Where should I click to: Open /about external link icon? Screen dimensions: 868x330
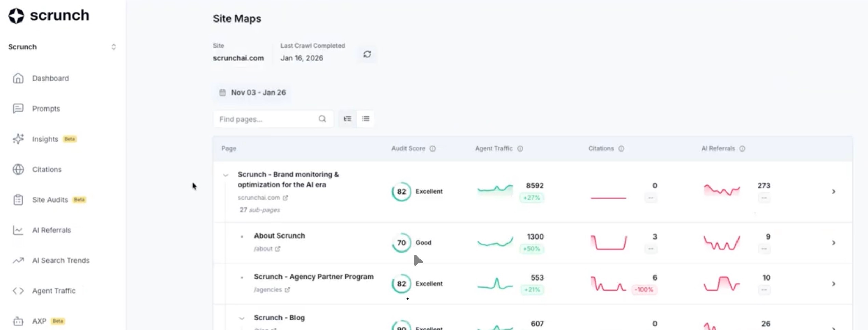(x=278, y=249)
